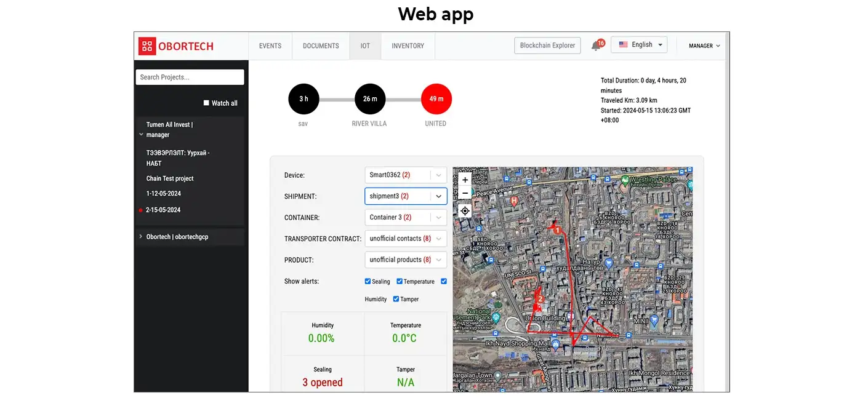The width and height of the screenshot is (868, 398).
Task: Switch to the EVENTS tab
Action: [270, 46]
